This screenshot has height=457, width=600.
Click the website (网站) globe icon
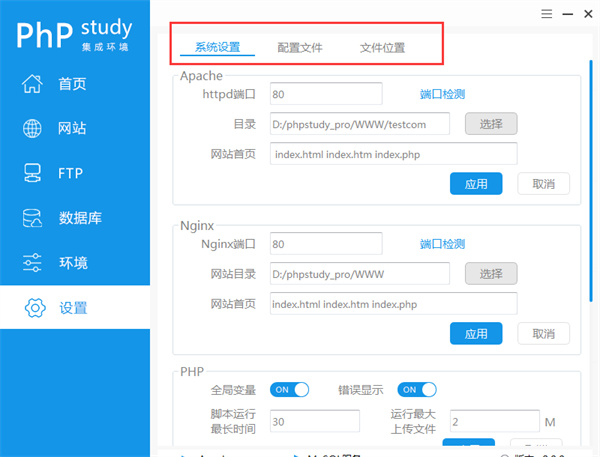(32, 128)
